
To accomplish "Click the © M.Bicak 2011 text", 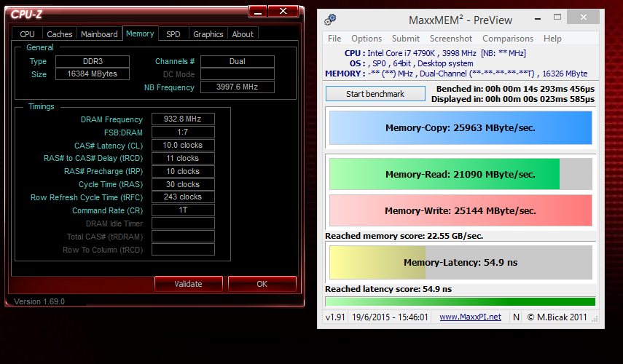I will (x=557, y=317).
